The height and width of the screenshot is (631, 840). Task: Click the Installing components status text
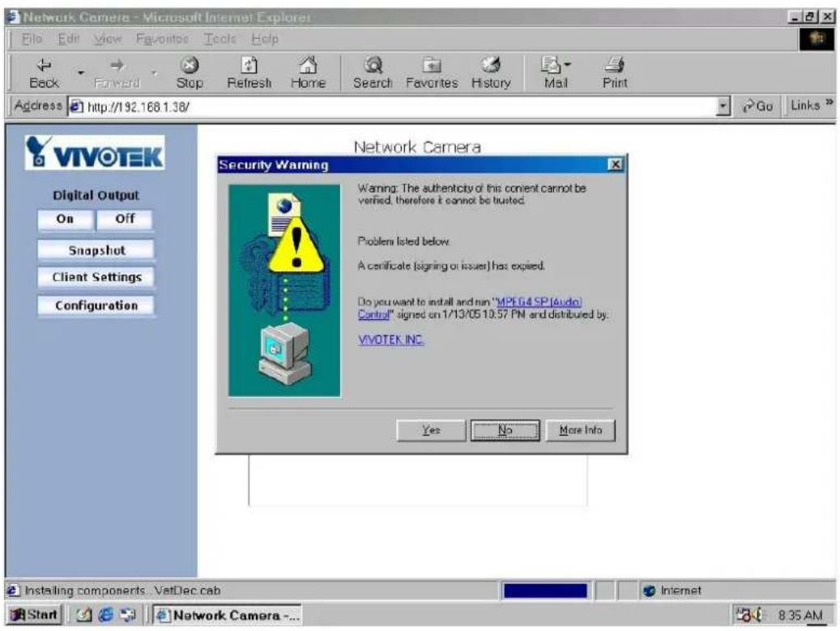point(122,590)
